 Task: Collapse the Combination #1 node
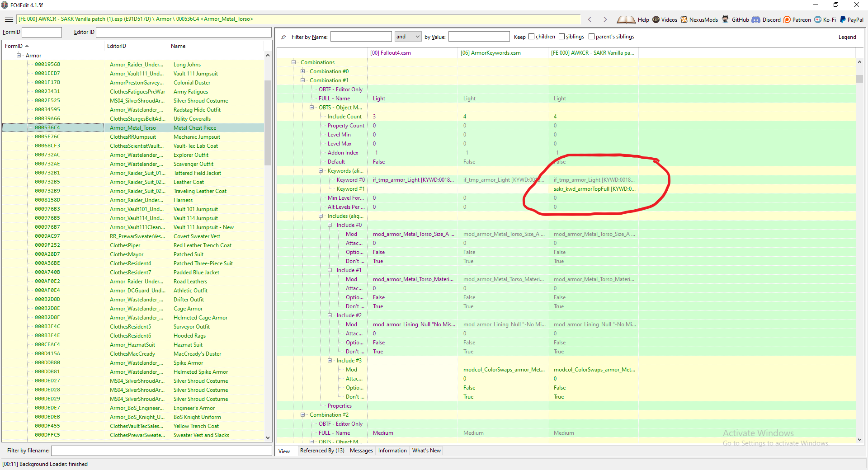coord(302,80)
